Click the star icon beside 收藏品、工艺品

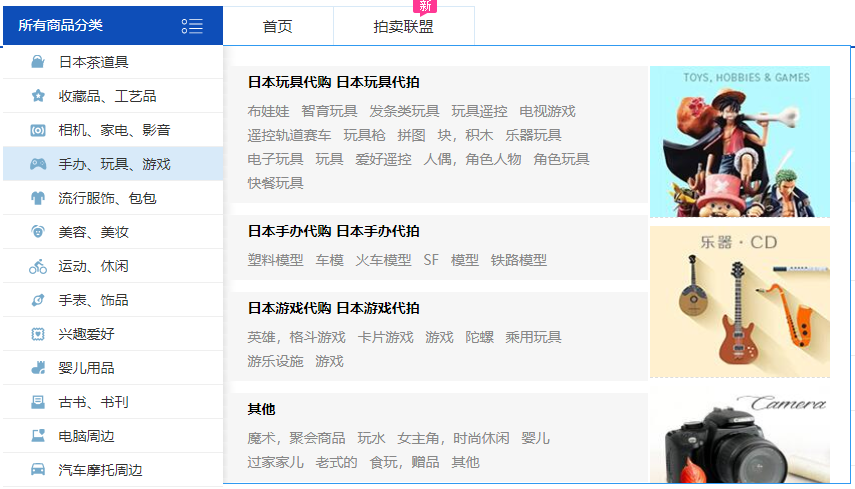tap(38, 96)
